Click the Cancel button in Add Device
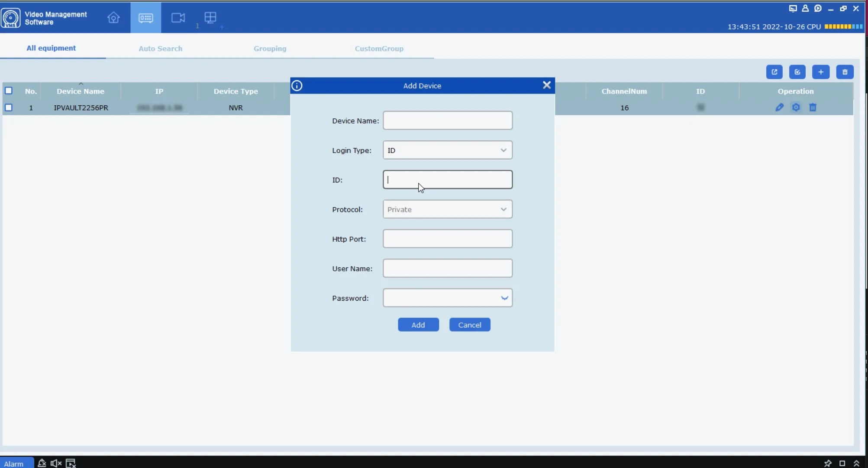The image size is (868, 468). click(469, 325)
